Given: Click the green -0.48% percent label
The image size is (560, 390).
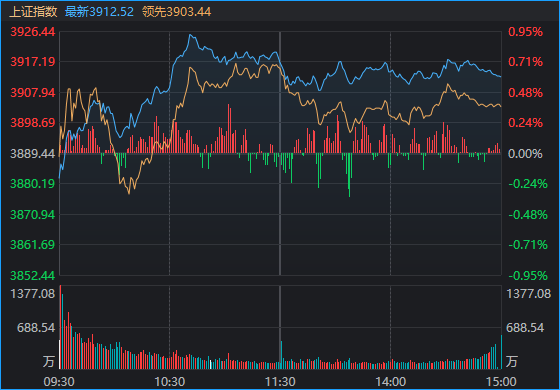Looking at the screenshot, I should click(x=528, y=215).
